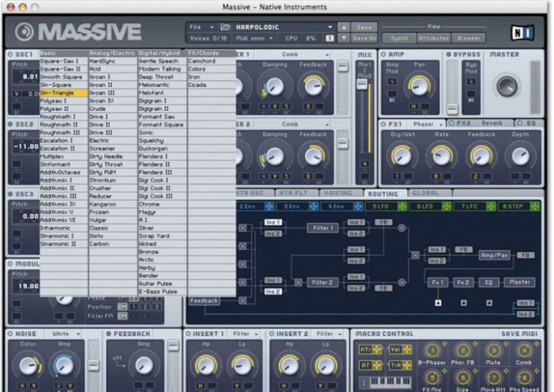
Task: Grab the 5 LFO modulation crosshair handle
Action: coord(402,206)
